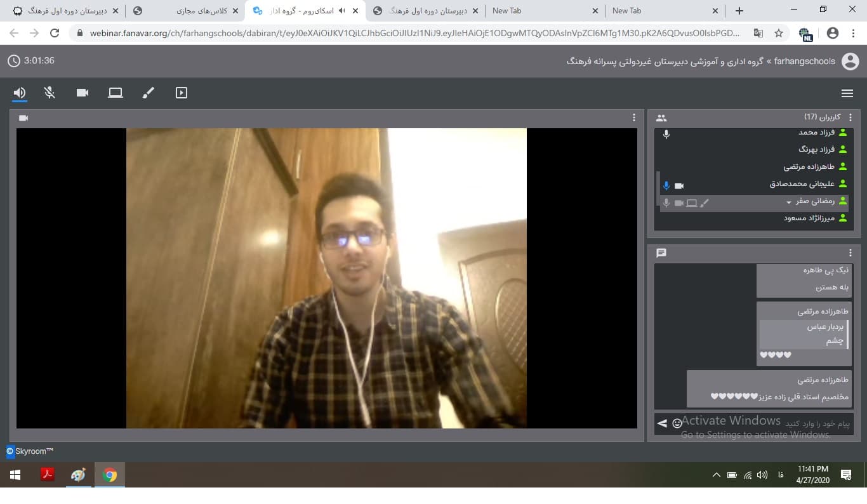Click the blue microphone of علیجانی محمدصادق
This screenshot has width=867, height=504.
tap(666, 185)
